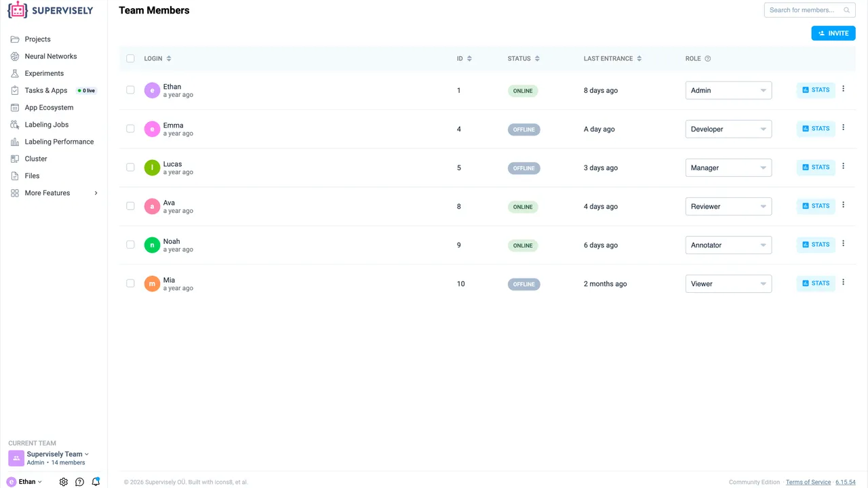
Task: Open the three-dot menu for Emma
Action: pos(844,127)
